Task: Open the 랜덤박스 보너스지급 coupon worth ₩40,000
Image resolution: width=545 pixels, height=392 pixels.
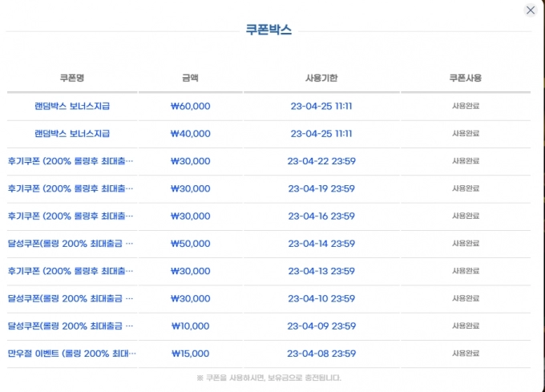Action: (72, 134)
